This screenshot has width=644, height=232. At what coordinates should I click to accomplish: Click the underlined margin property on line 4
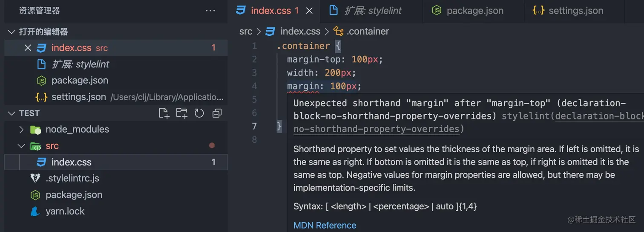point(303,87)
